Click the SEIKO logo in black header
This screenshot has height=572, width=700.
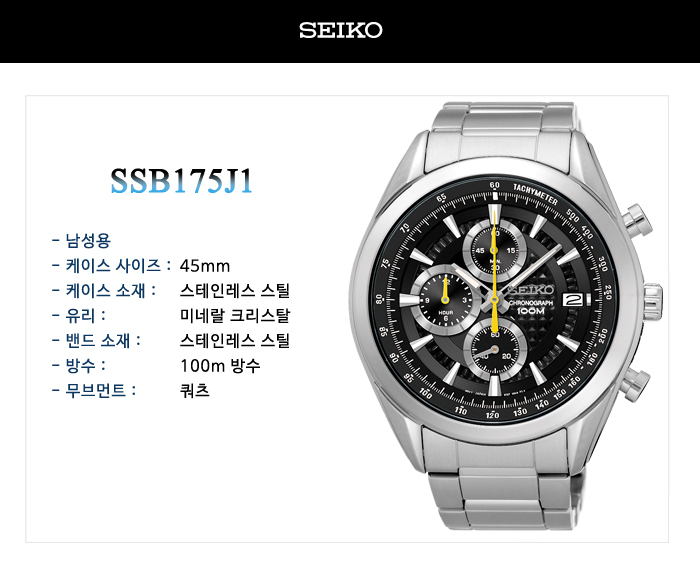tap(341, 30)
